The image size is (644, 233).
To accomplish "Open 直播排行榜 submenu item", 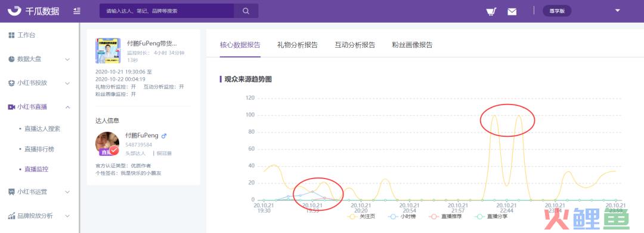I will pyautogui.click(x=39, y=149).
